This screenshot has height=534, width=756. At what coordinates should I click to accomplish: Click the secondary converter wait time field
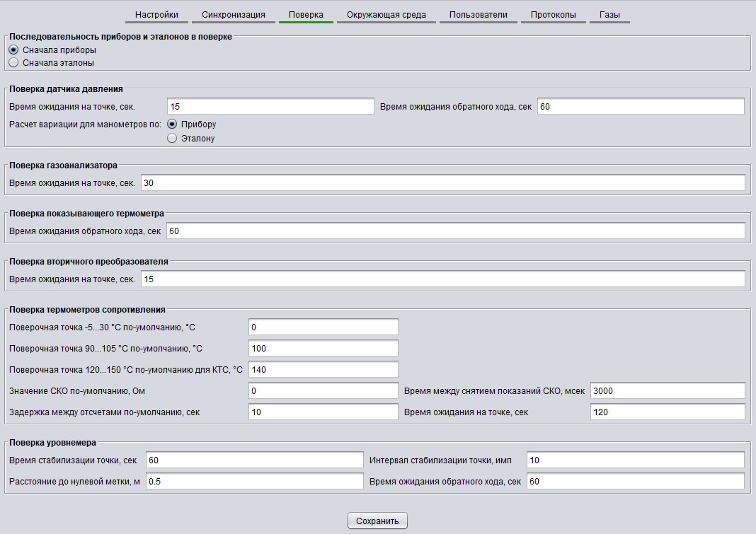pos(442,279)
